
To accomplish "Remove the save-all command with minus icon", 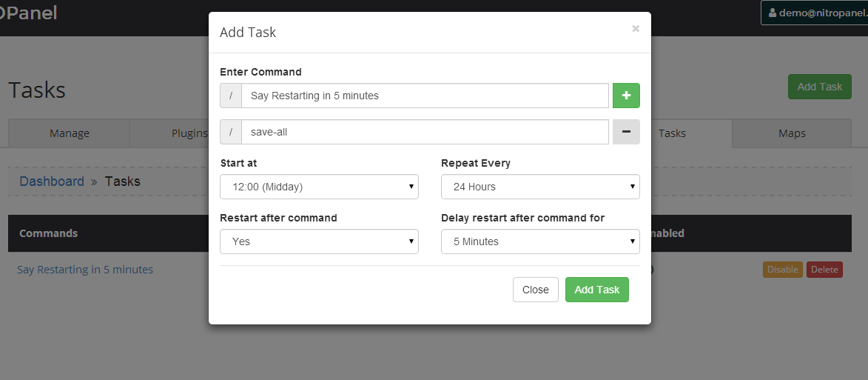I will tap(626, 132).
